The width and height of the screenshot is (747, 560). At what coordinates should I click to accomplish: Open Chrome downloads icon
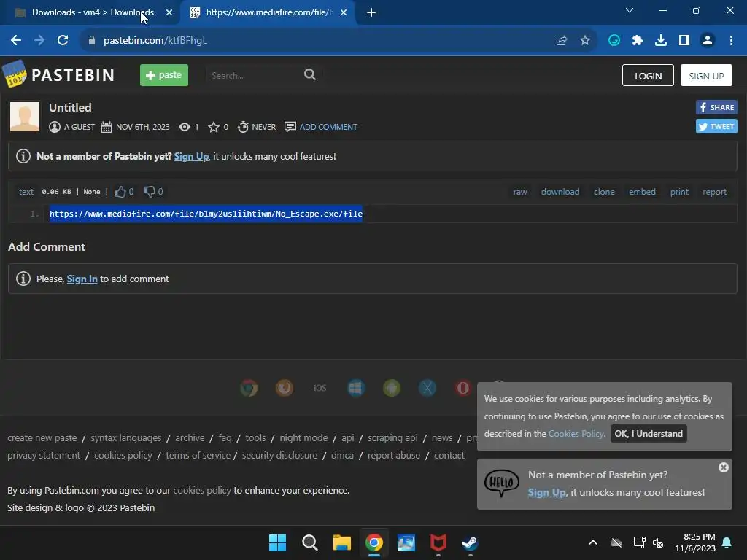(661, 41)
